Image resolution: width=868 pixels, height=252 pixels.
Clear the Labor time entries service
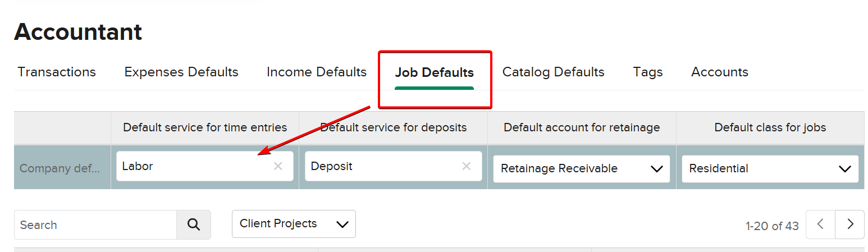pos(278,166)
